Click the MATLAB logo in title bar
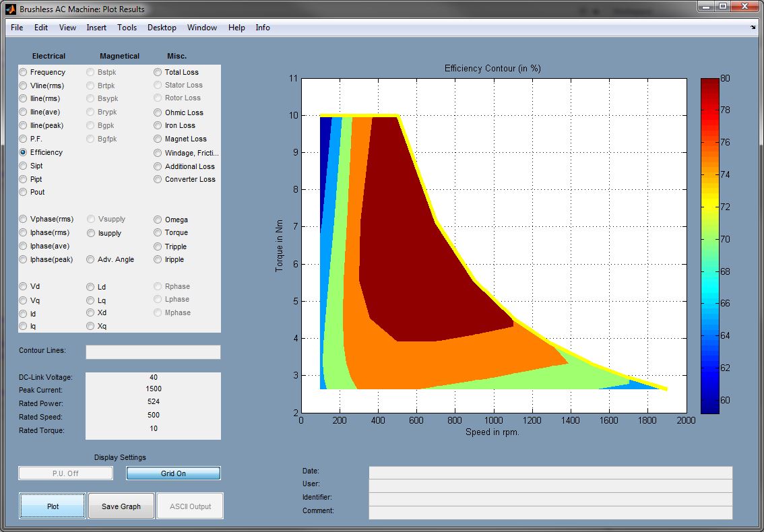 [x=10, y=9]
